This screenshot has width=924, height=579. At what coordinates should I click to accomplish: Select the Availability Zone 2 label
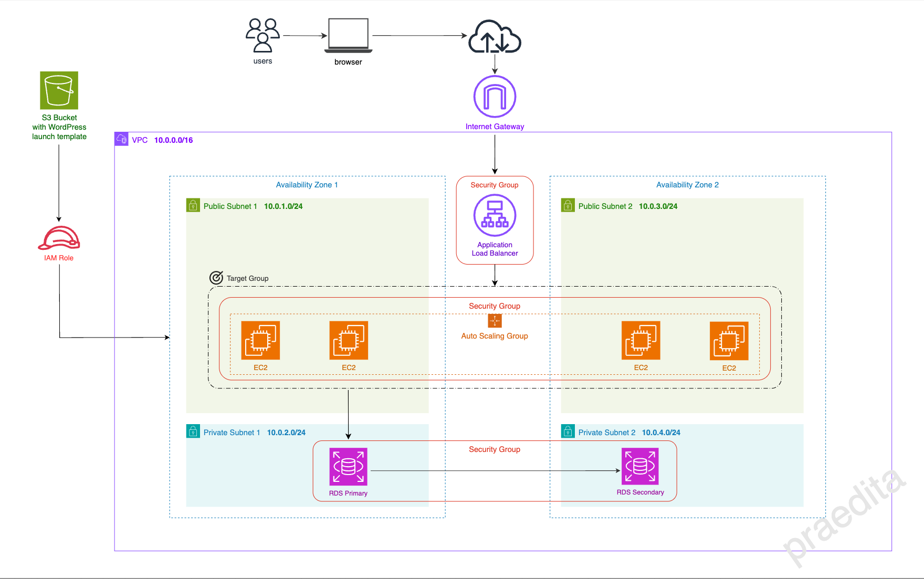coord(687,185)
